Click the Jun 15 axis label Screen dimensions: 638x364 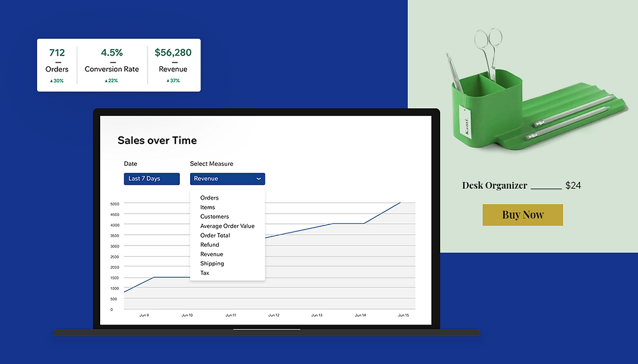(403, 315)
